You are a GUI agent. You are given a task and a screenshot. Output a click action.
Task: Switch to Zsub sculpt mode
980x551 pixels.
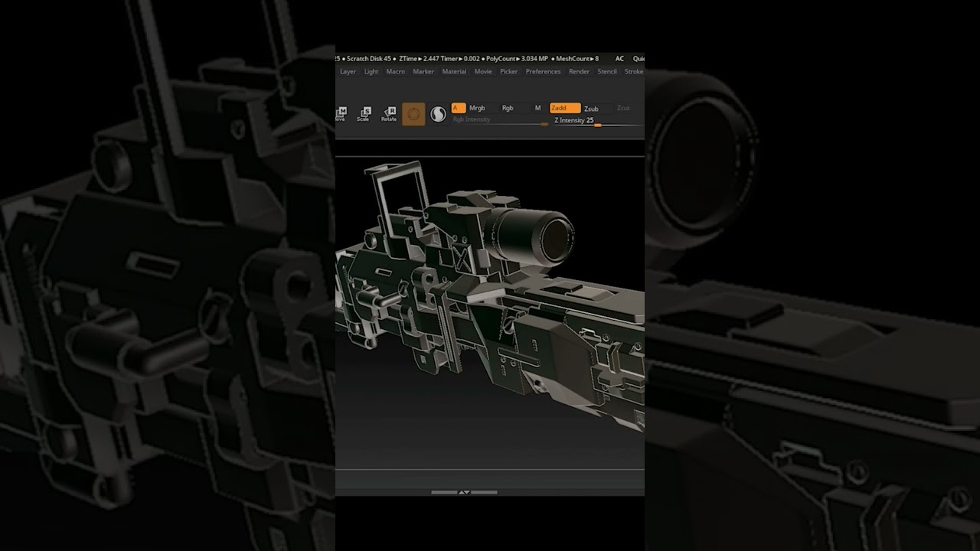(x=591, y=109)
